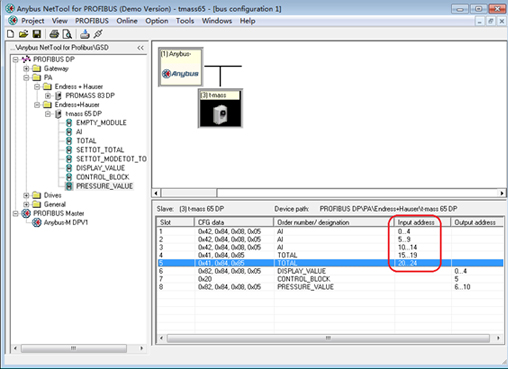508x369 pixels.
Task: Click the Slot column header
Action: pos(175,222)
